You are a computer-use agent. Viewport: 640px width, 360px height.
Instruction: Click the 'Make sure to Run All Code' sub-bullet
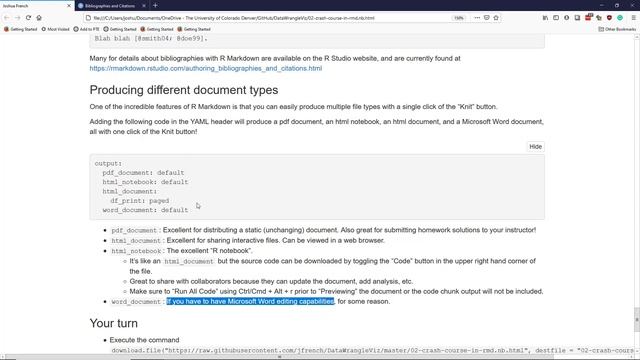(336, 291)
